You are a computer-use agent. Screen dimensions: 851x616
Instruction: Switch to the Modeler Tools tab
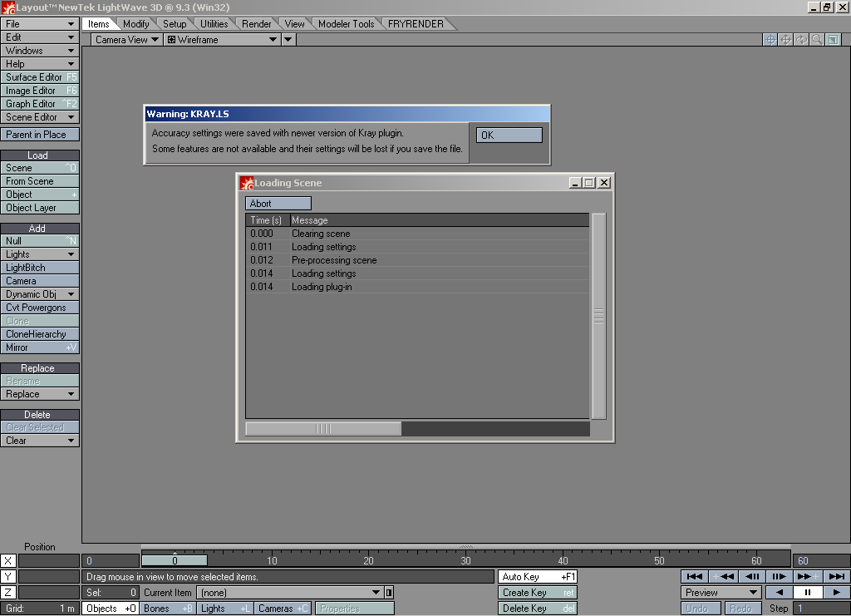pos(347,24)
